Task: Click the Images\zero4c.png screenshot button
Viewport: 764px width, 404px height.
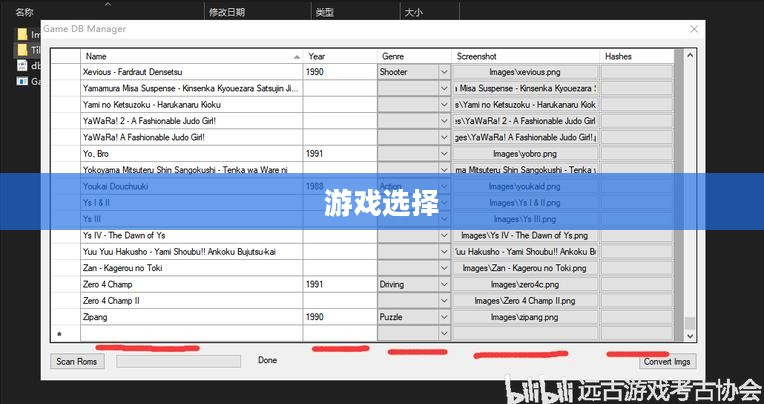Action: pos(525,285)
